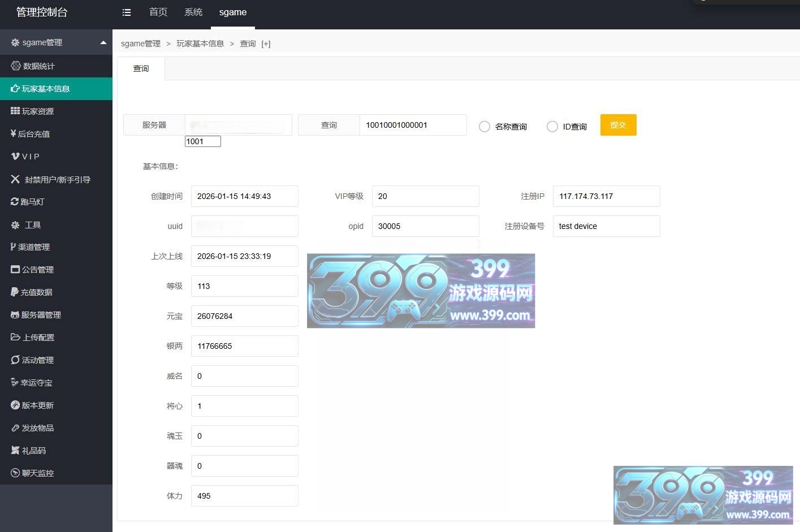Click the 服务器管理 icon
This screenshot has width=800, height=532.
[15, 315]
